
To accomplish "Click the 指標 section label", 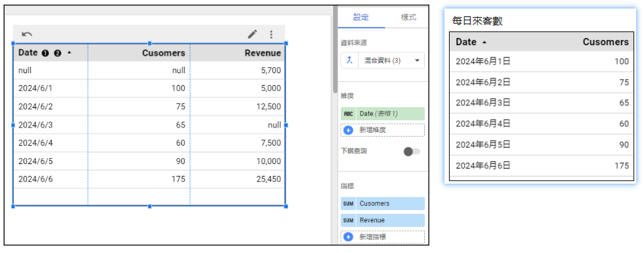I will (x=347, y=186).
